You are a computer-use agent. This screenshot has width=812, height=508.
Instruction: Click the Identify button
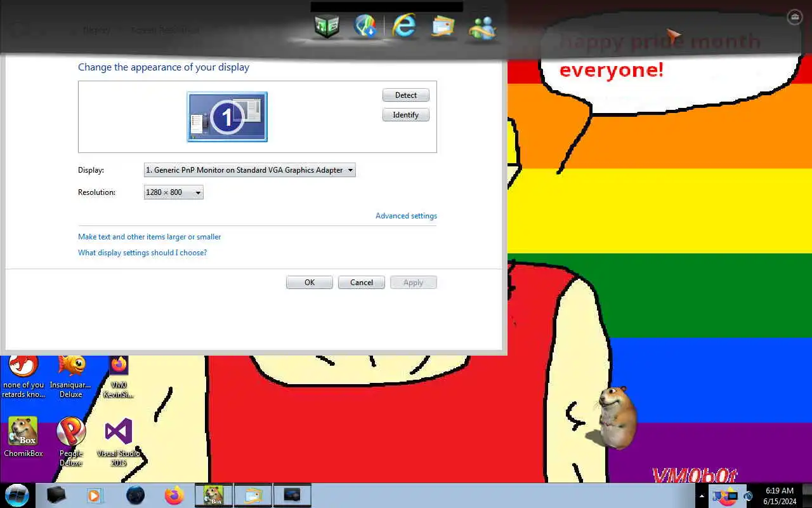pyautogui.click(x=406, y=115)
